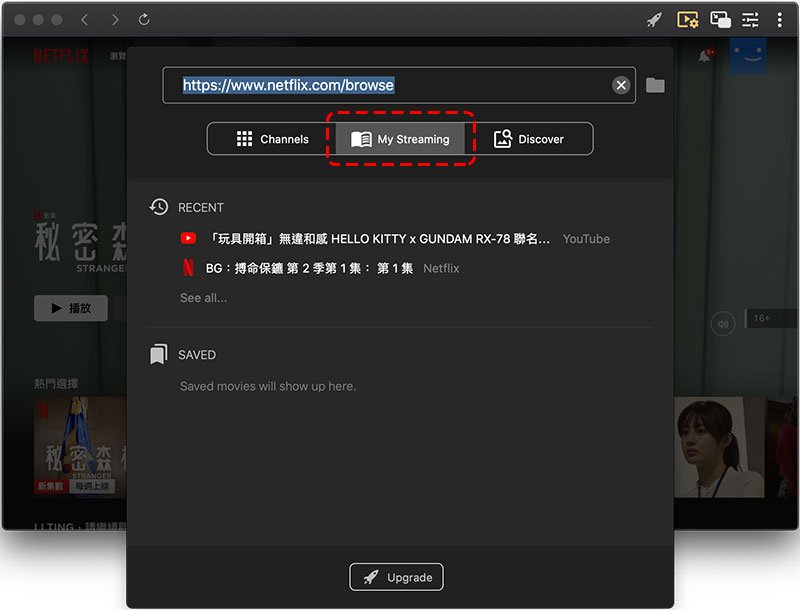Click the Recent history clock icon
800x610 pixels.
click(x=158, y=207)
